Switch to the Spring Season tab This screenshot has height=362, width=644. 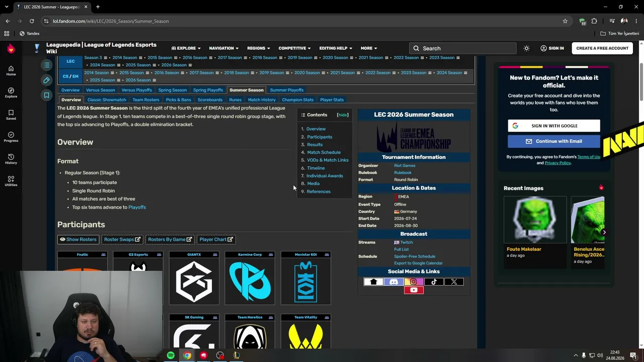(172, 90)
